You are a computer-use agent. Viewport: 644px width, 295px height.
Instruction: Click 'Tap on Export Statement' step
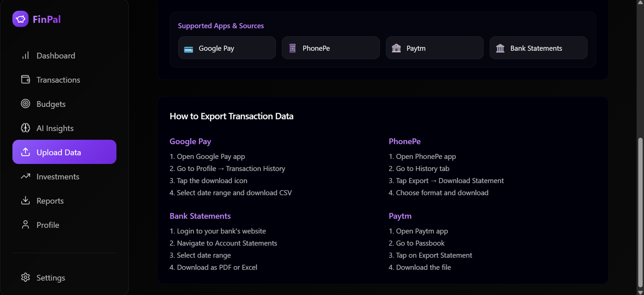tap(431, 255)
